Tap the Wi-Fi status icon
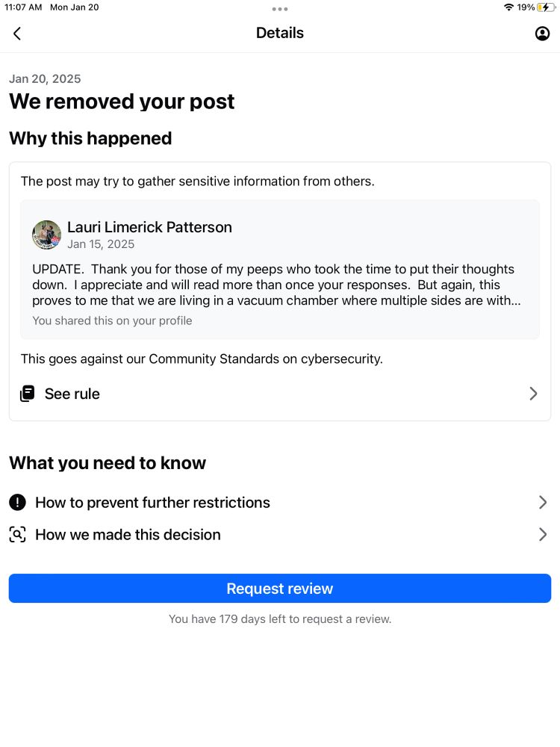This screenshot has height=747, width=560. point(508,7)
